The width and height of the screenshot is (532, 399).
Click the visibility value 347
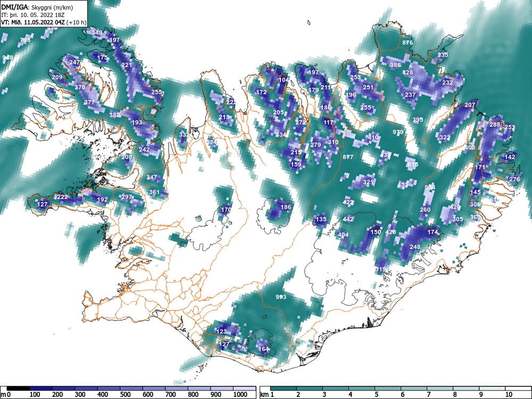(x=152, y=177)
